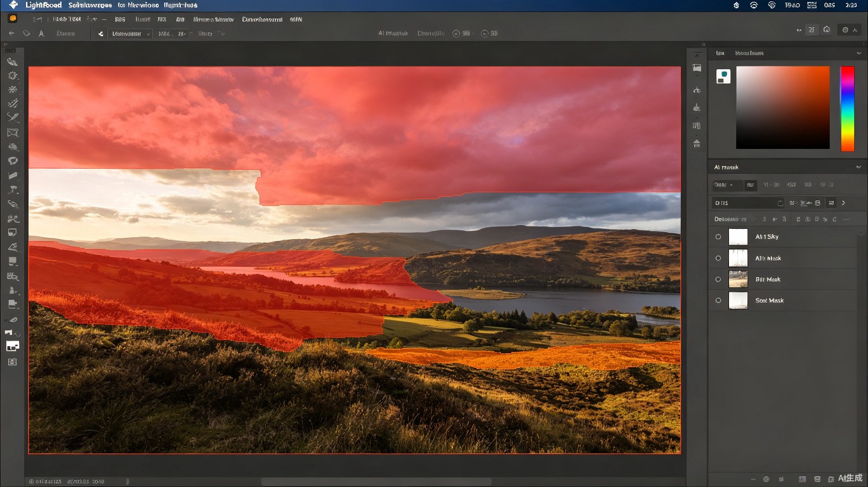Switch to the second tab in the color panel header
The image size is (868, 487).
tap(749, 53)
